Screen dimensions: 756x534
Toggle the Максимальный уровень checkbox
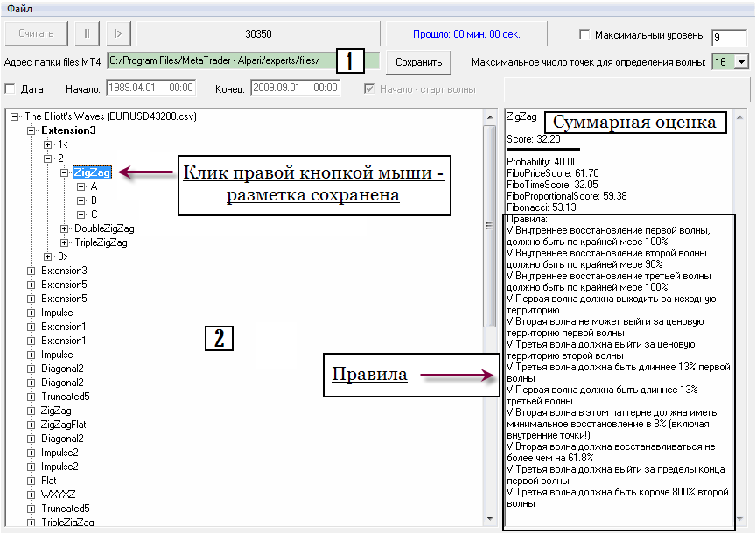click(584, 35)
